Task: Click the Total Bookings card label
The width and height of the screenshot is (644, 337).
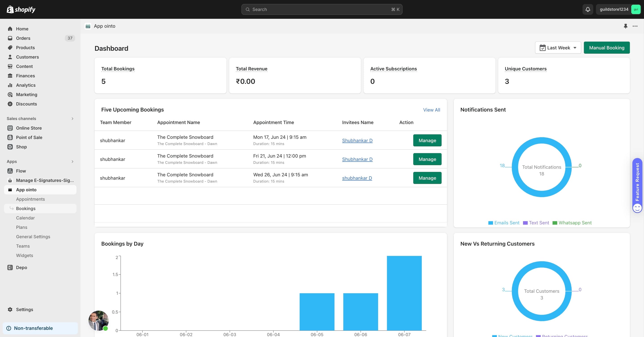Action: (x=118, y=69)
